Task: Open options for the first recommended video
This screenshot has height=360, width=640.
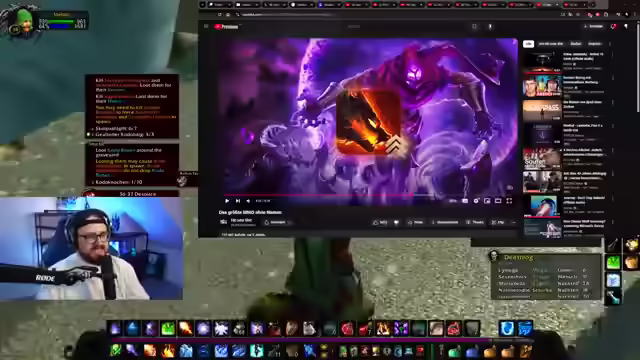Action: point(612,55)
